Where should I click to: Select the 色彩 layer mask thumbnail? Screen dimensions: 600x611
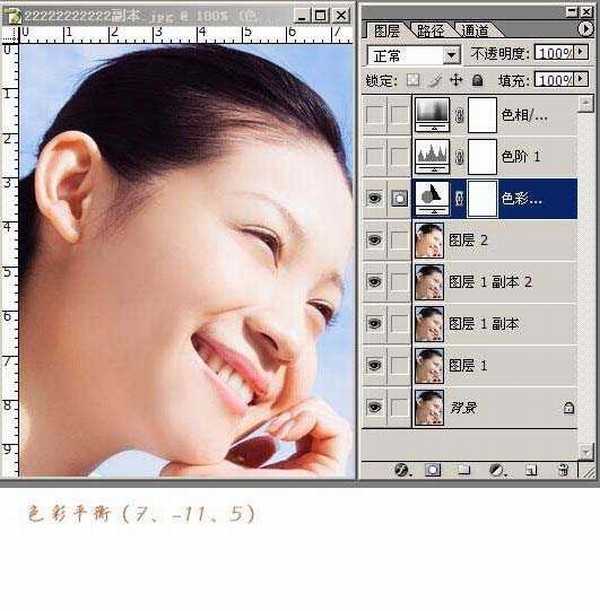[482, 198]
